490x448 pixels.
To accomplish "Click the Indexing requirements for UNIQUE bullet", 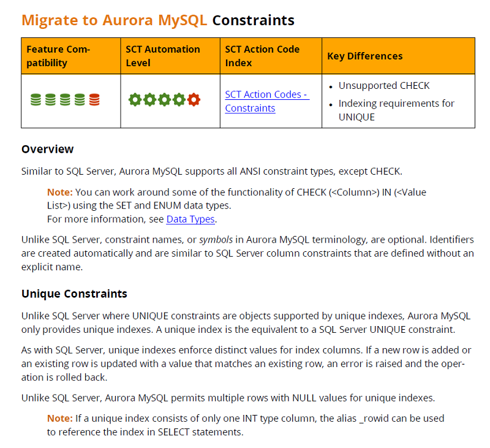I will coord(396,110).
